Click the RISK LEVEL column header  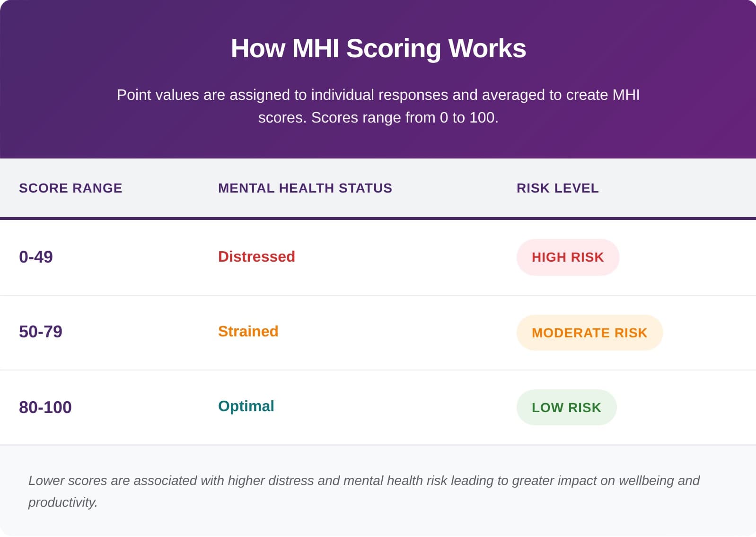click(557, 188)
